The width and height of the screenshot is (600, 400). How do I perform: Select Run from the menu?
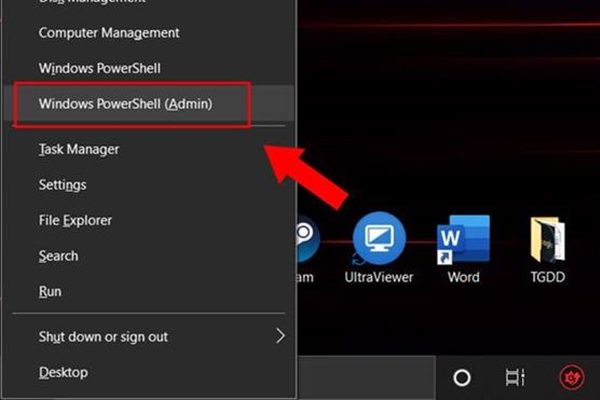click(50, 291)
